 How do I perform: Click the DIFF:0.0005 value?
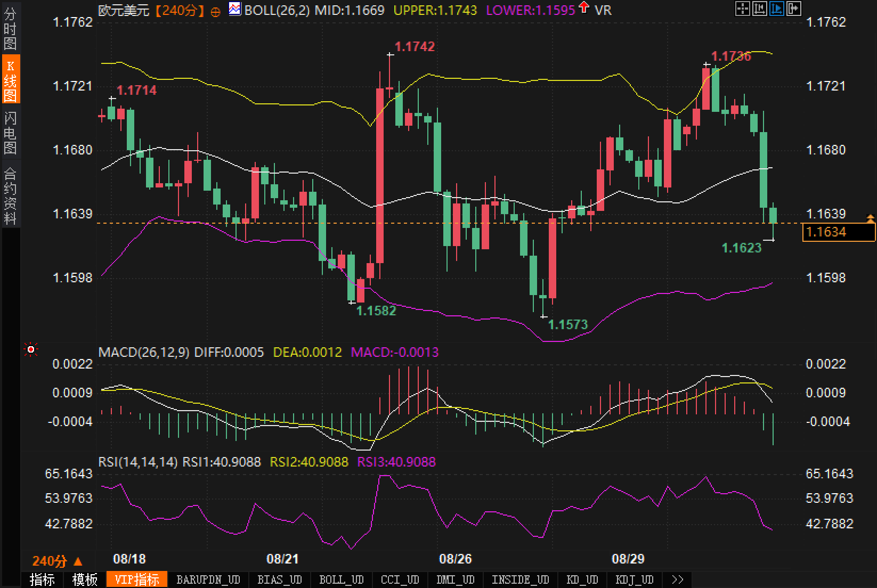pyautogui.click(x=229, y=352)
